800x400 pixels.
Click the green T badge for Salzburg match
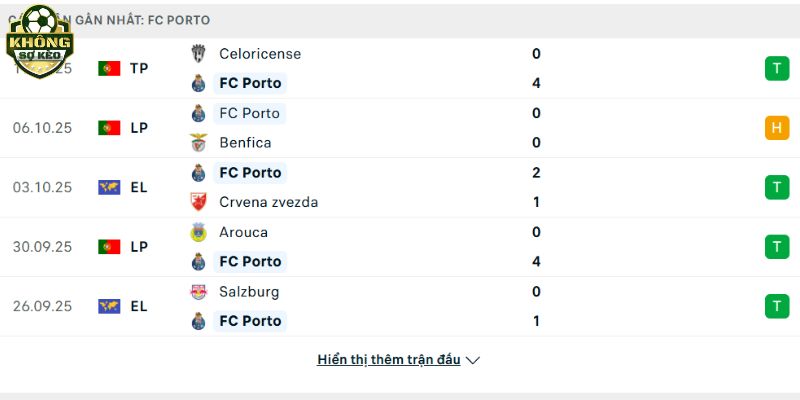pyautogui.click(x=776, y=306)
